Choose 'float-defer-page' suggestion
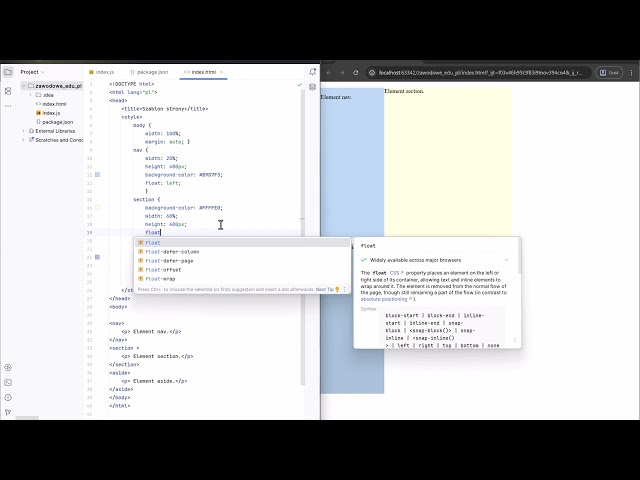 pos(242,261)
